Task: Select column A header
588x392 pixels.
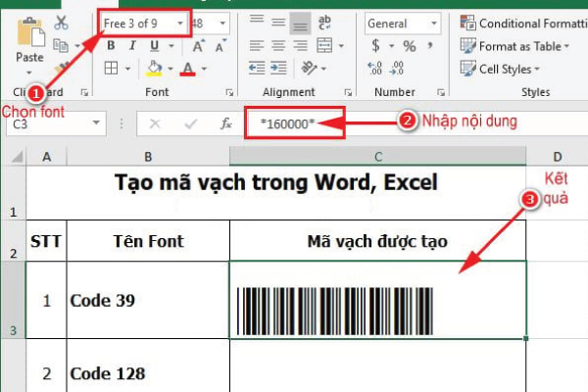Action: click(x=46, y=157)
